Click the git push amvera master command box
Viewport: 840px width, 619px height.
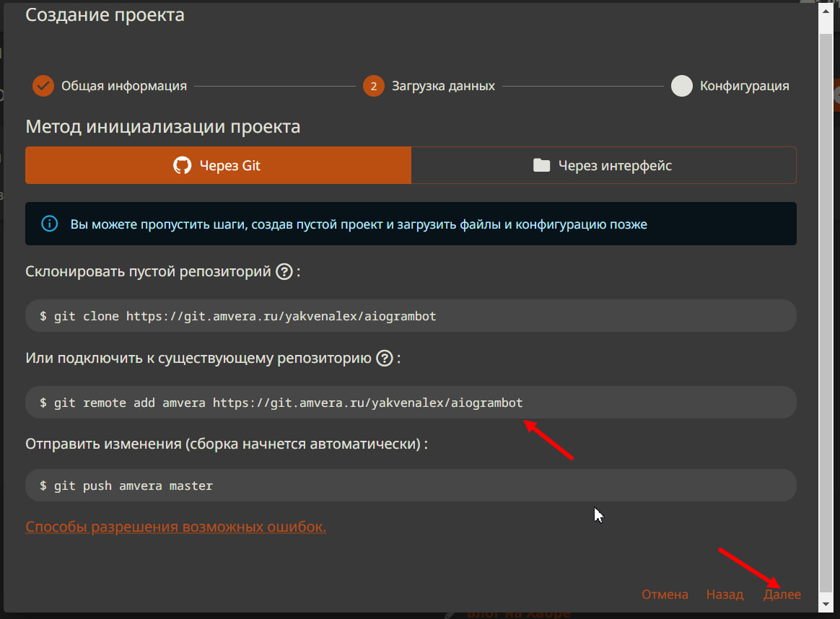click(411, 486)
